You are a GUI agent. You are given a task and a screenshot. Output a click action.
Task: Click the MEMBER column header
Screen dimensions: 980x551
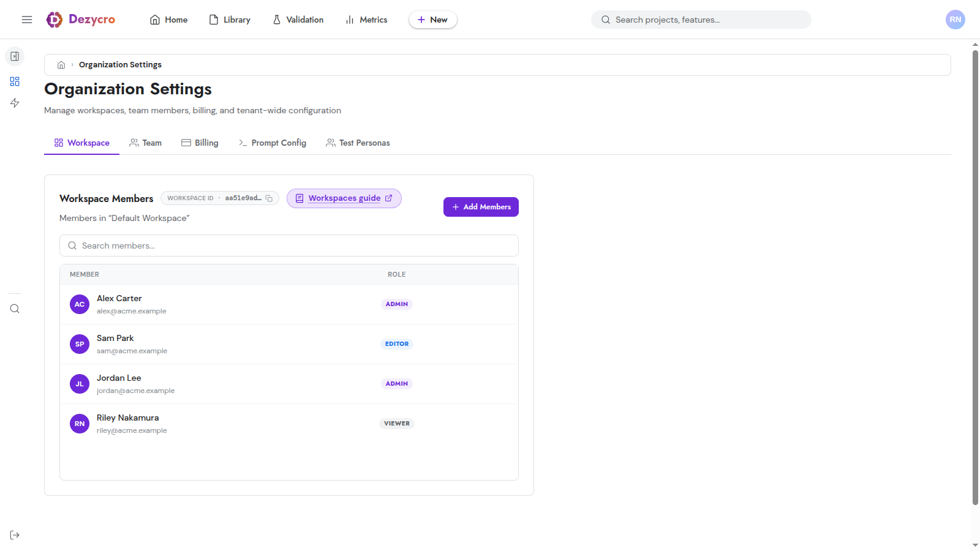tap(85, 274)
